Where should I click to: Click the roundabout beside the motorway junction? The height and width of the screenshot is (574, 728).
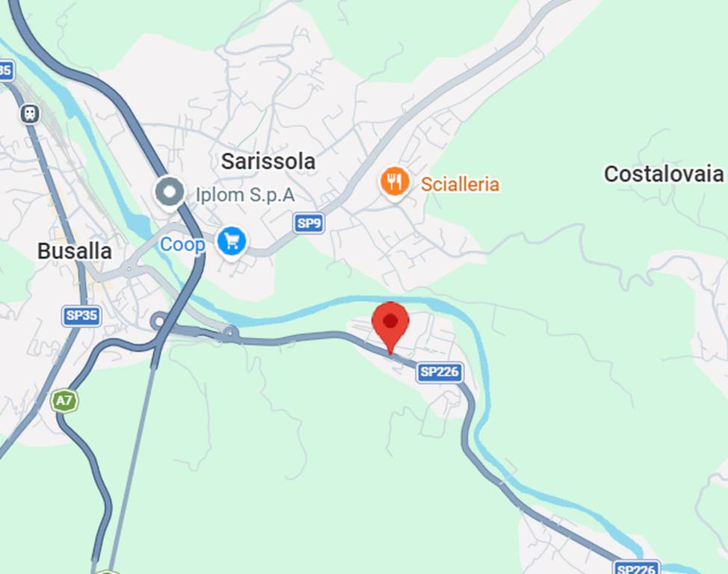(159, 321)
